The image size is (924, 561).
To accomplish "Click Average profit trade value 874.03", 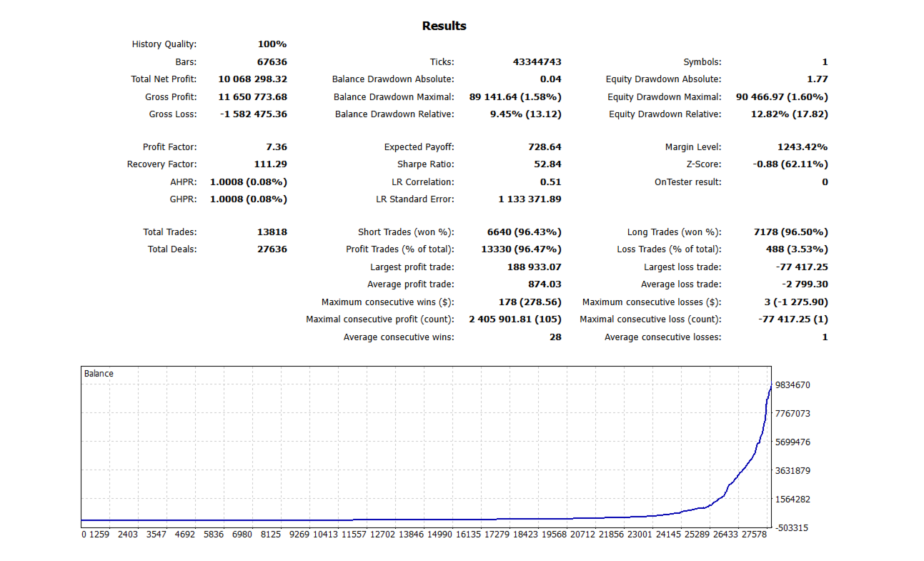I will (545, 284).
